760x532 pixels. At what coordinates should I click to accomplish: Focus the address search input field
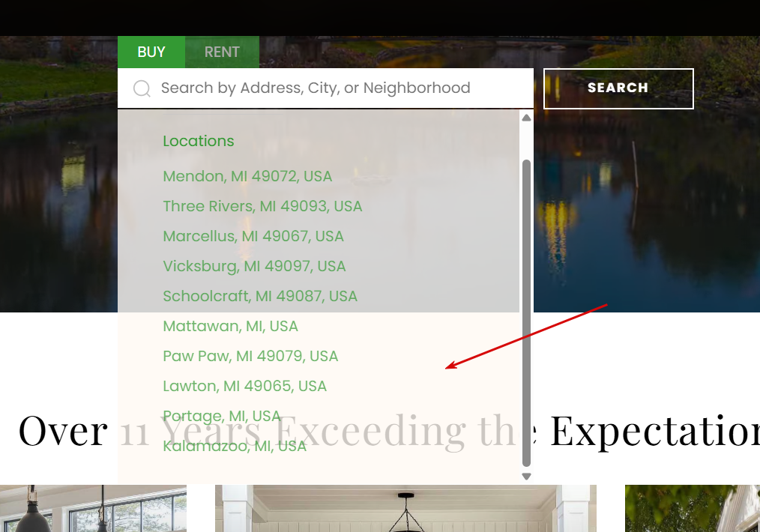pyautogui.click(x=325, y=88)
